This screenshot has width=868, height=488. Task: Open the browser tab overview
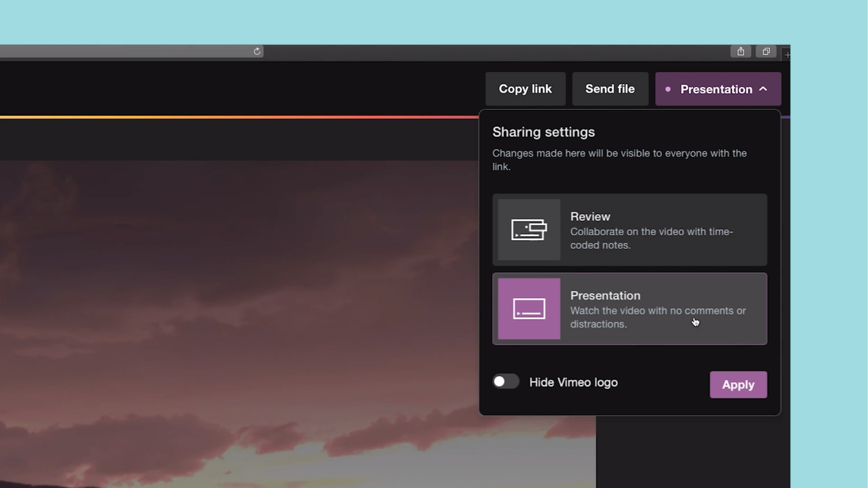click(766, 51)
